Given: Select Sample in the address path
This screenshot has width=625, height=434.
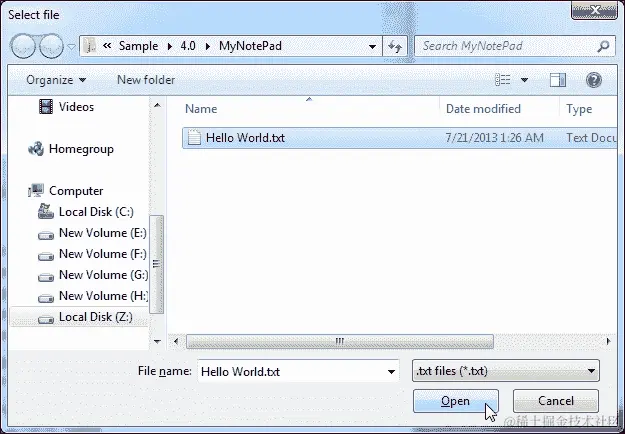Looking at the screenshot, I should click(138, 46).
